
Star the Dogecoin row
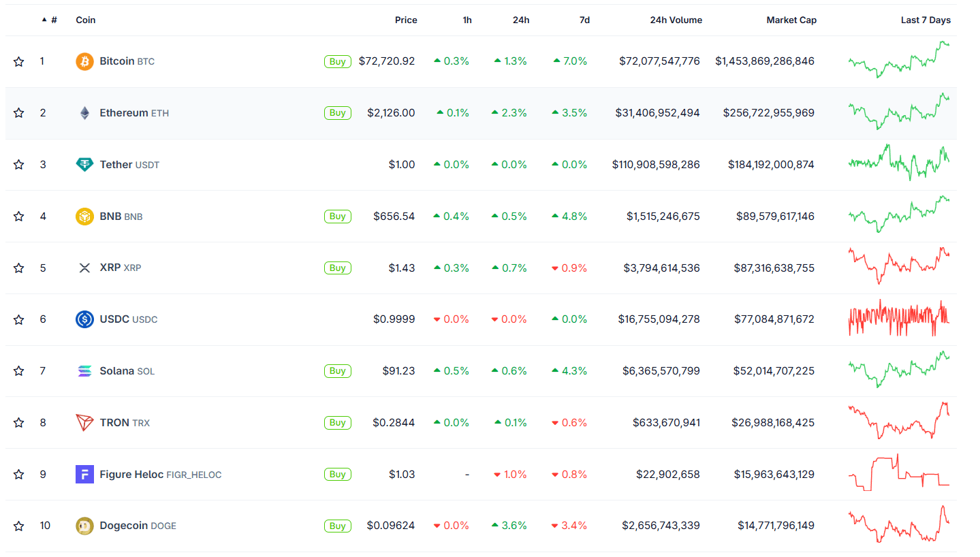click(x=18, y=525)
